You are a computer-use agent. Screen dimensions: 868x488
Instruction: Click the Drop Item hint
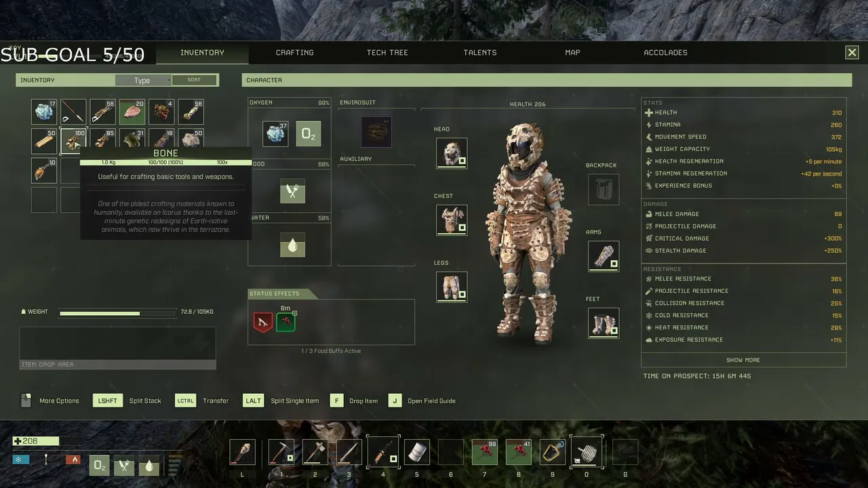[363, 401]
